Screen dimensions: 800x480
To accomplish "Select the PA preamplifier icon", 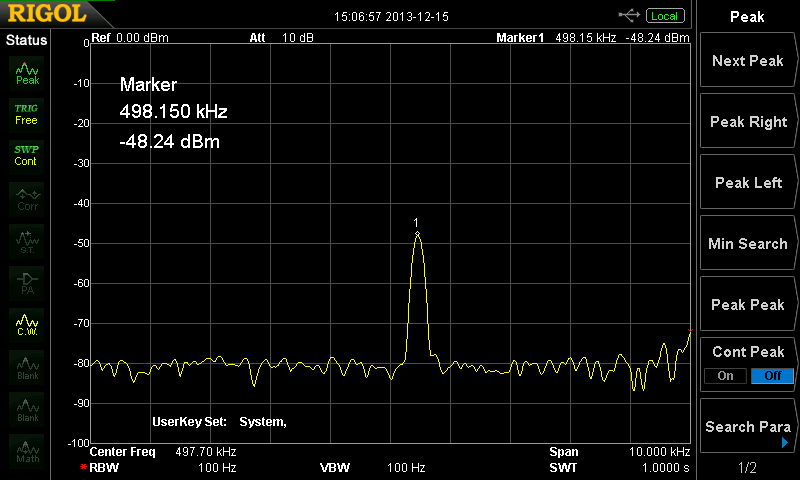I will tap(27, 282).
